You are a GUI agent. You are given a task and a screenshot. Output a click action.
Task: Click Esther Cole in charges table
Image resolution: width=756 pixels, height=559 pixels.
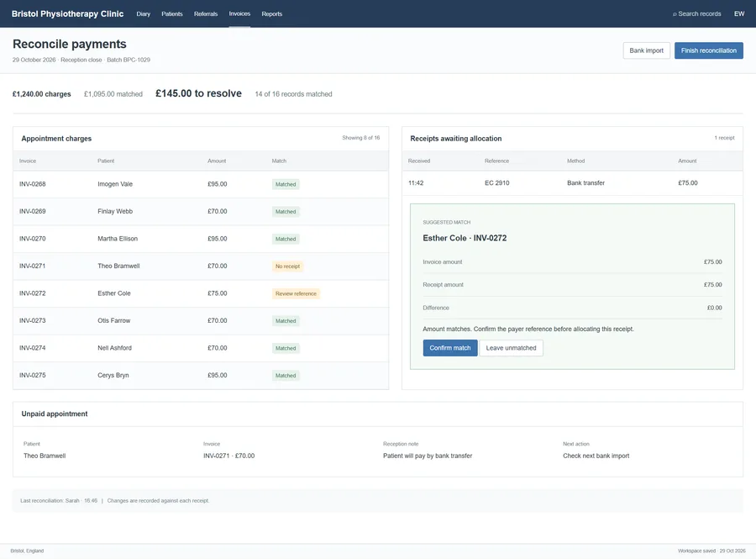coord(113,293)
